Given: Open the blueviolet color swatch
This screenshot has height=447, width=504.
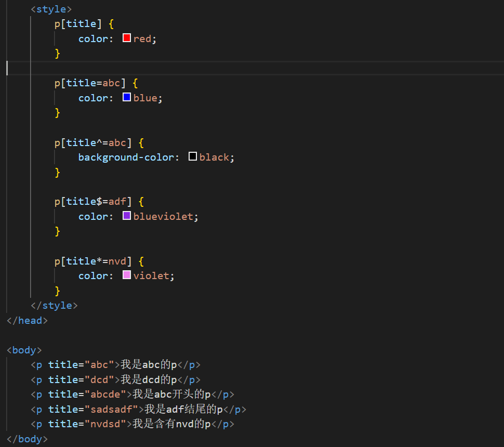Looking at the screenshot, I should [x=127, y=216].
